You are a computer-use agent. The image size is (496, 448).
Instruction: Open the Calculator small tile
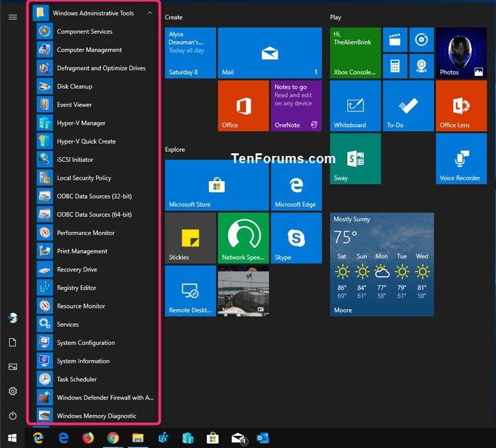click(x=395, y=66)
